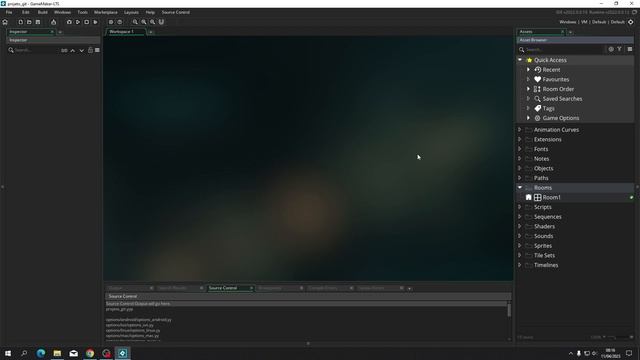Collapse the Quick Access section
The height and width of the screenshot is (360, 640).
tap(520, 60)
